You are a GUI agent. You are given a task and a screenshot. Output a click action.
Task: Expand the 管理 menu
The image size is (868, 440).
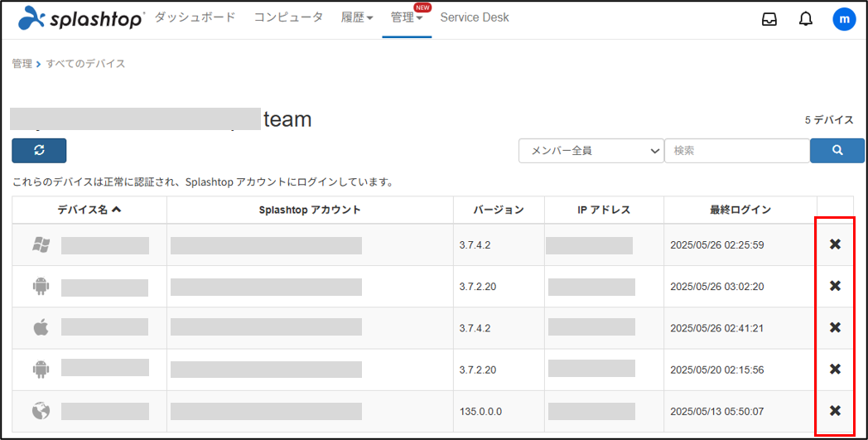coord(406,17)
